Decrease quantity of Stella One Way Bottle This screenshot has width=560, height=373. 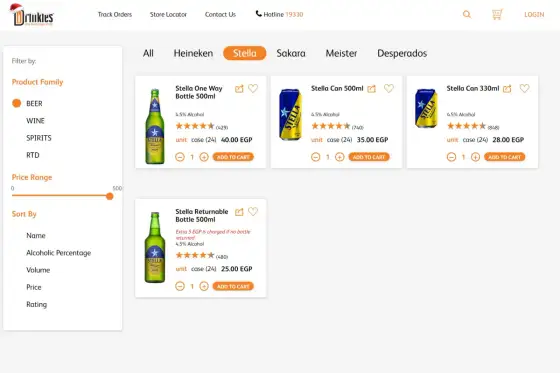point(180,157)
